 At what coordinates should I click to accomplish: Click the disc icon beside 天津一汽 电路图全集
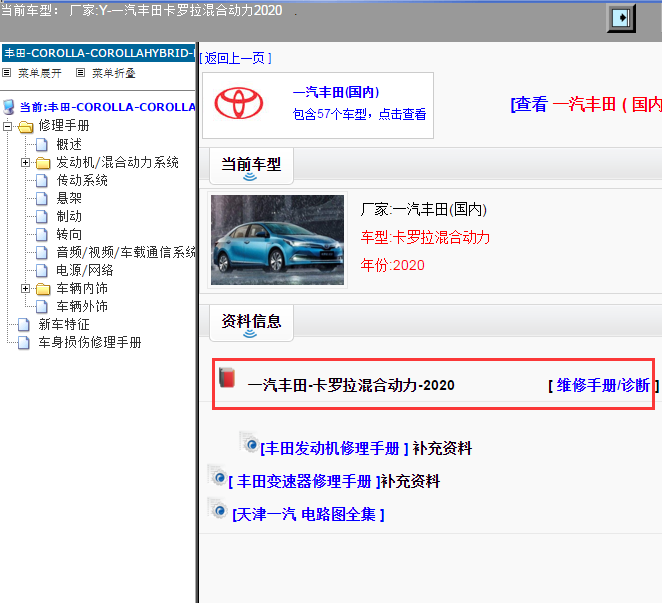pos(217,508)
